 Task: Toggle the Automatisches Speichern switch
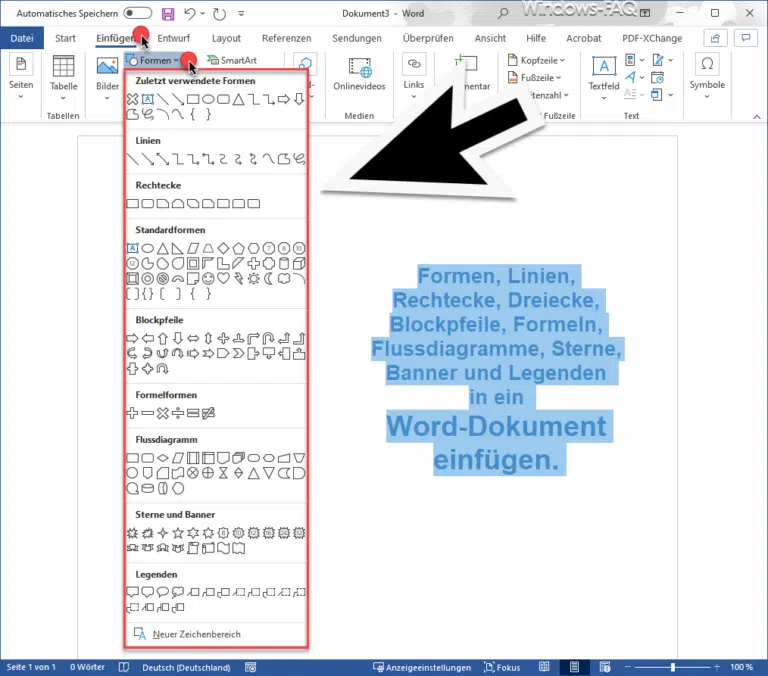[138, 13]
